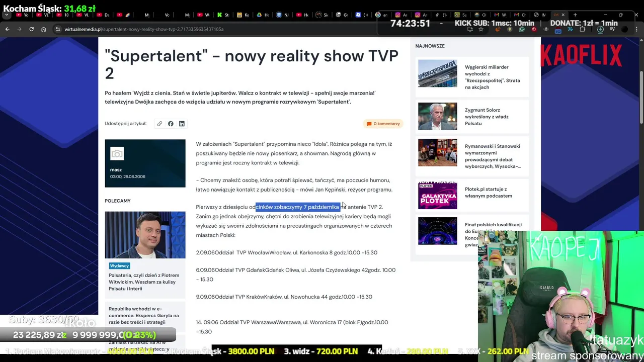Switch to the 'Sk' tab
This screenshot has width=644, height=362.
pos(322,15)
